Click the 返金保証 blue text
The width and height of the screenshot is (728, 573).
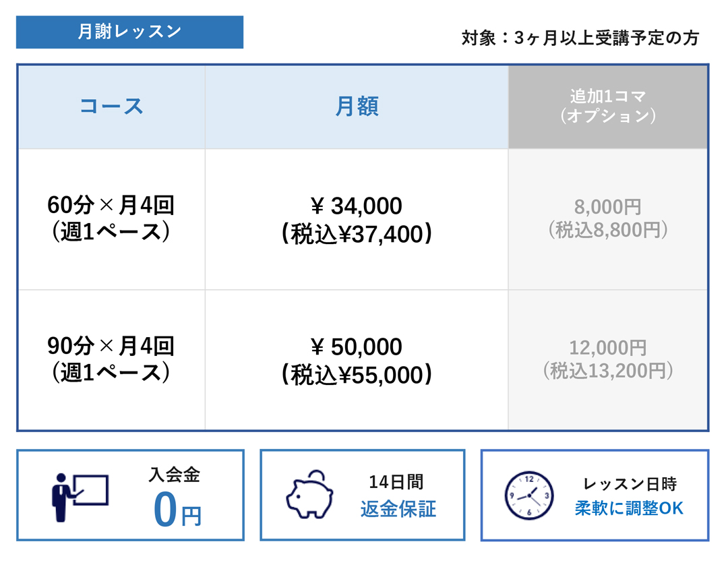pyautogui.click(x=398, y=509)
